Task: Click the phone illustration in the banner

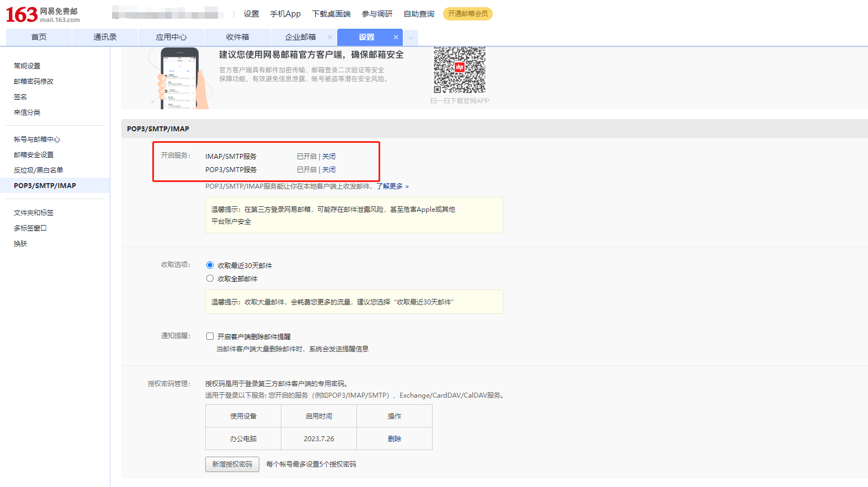Action: coord(179,78)
